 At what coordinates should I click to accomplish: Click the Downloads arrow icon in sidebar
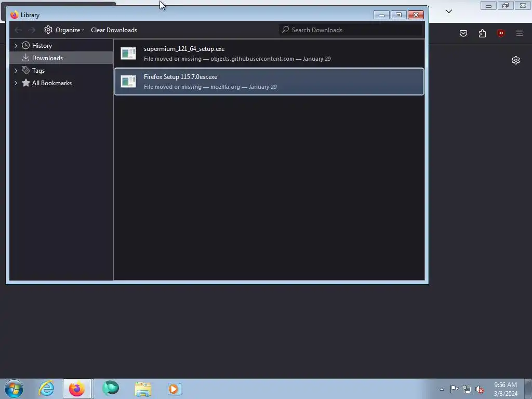click(25, 58)
